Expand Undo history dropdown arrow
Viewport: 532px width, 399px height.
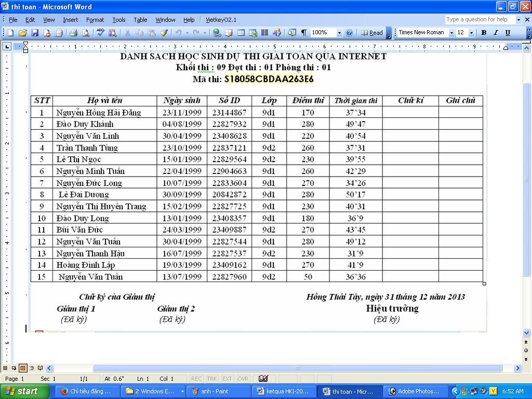[x=187, y=33]
